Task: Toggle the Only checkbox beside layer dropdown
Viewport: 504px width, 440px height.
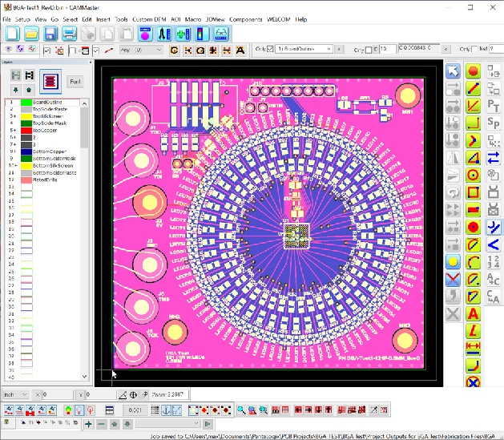Action: pyautogui.click(x=270, y=50)
